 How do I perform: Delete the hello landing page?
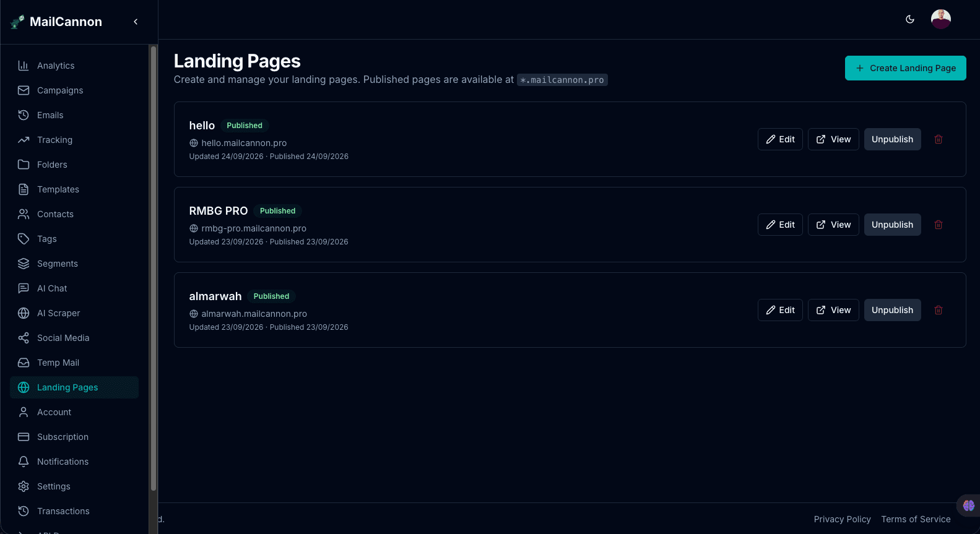tap(939, 139)
